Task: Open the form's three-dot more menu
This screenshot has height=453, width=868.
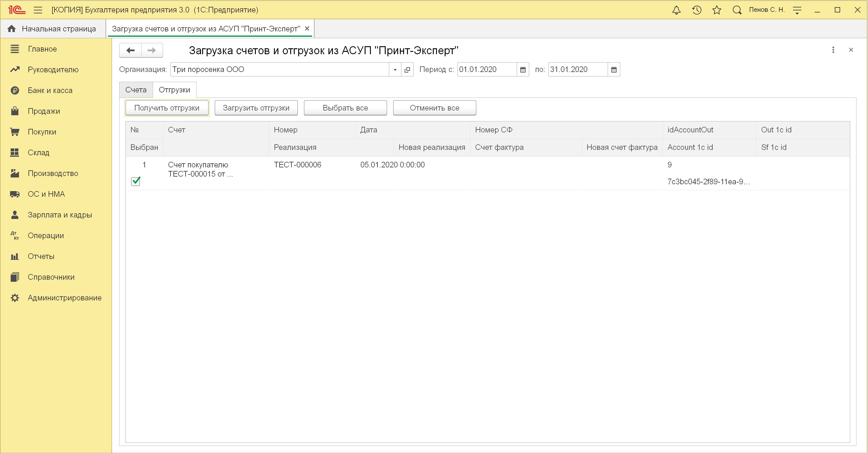Action: tap(833, 50)
